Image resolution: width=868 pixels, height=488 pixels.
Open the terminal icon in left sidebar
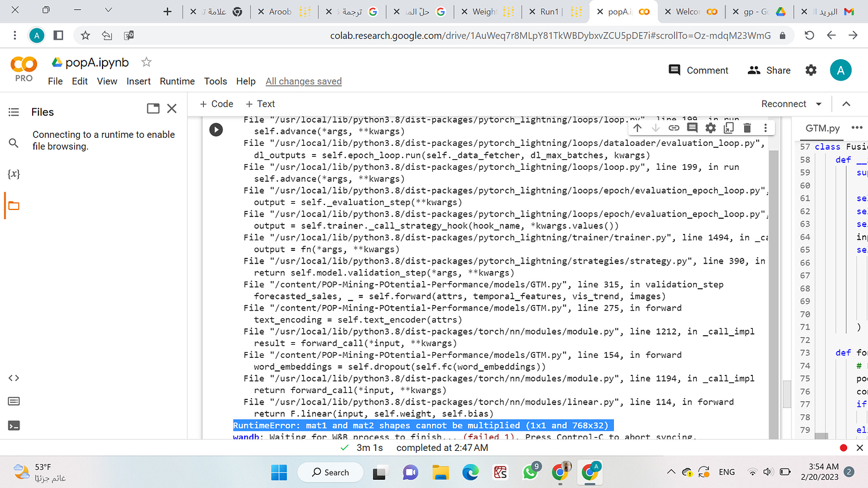click(13, 426)
